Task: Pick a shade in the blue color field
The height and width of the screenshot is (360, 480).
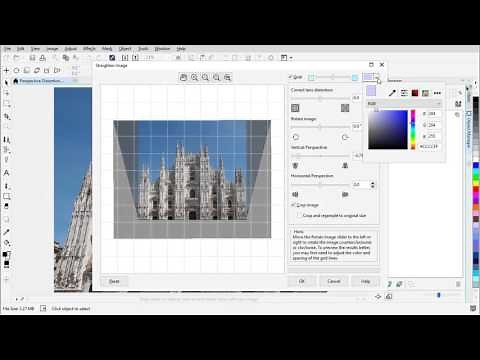Action: tap(388, 130)
